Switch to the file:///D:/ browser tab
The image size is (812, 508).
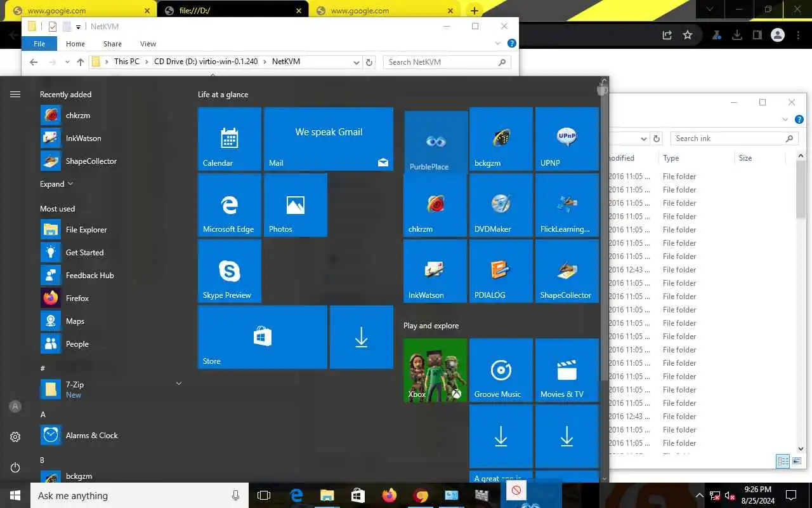232,10
